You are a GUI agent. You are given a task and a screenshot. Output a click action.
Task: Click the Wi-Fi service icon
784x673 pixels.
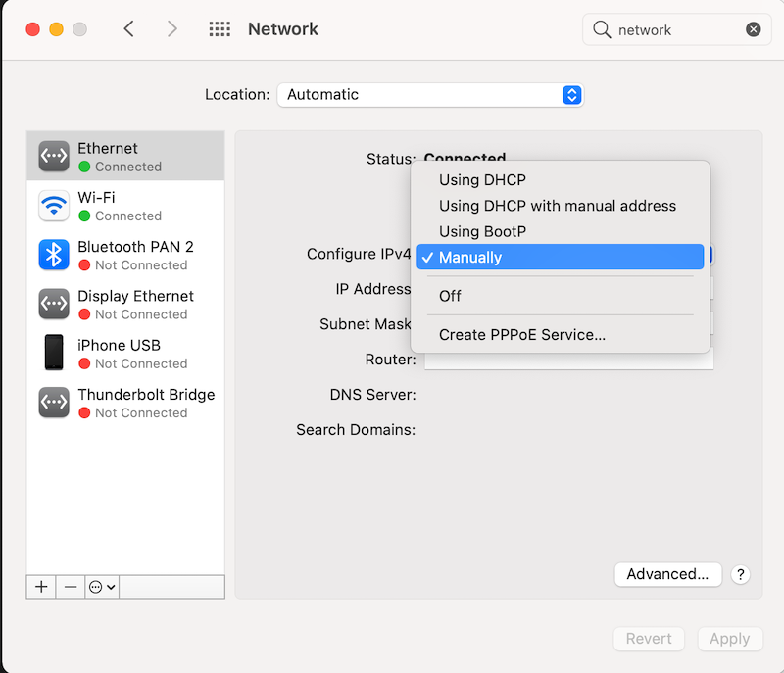pos(54,206)
